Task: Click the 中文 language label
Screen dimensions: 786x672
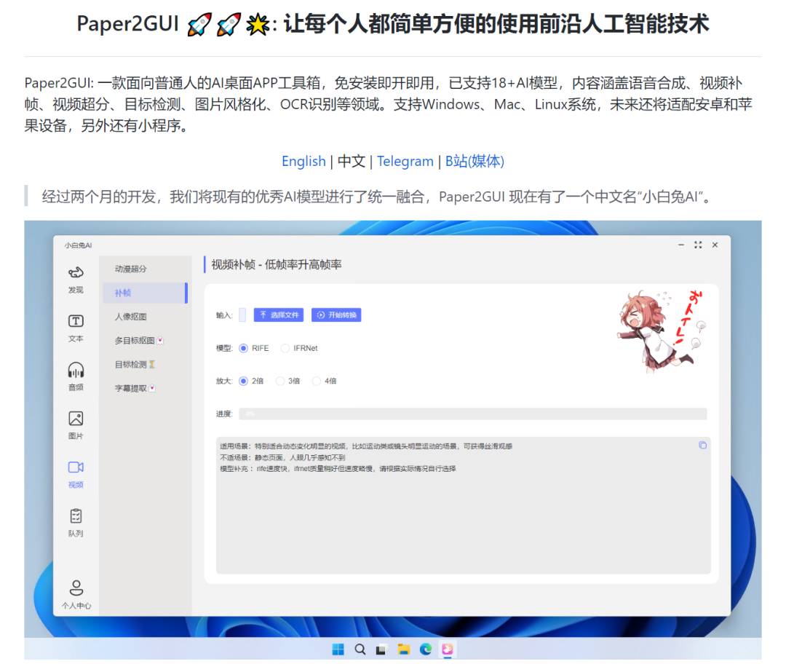Action: (352, 161)
